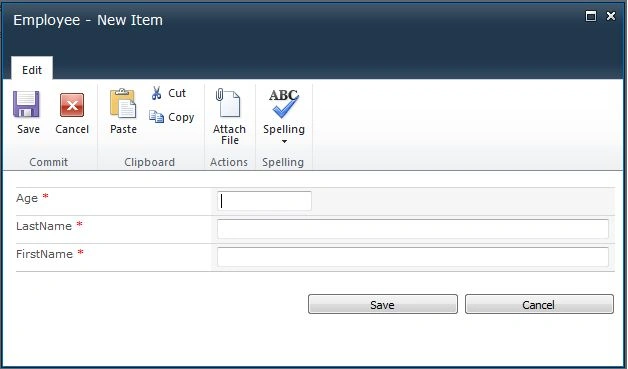The height and width of the screenshot is (369, 628).
Task: Expand the Spelling dropdown arrow
Action: (x=284, y=141)
